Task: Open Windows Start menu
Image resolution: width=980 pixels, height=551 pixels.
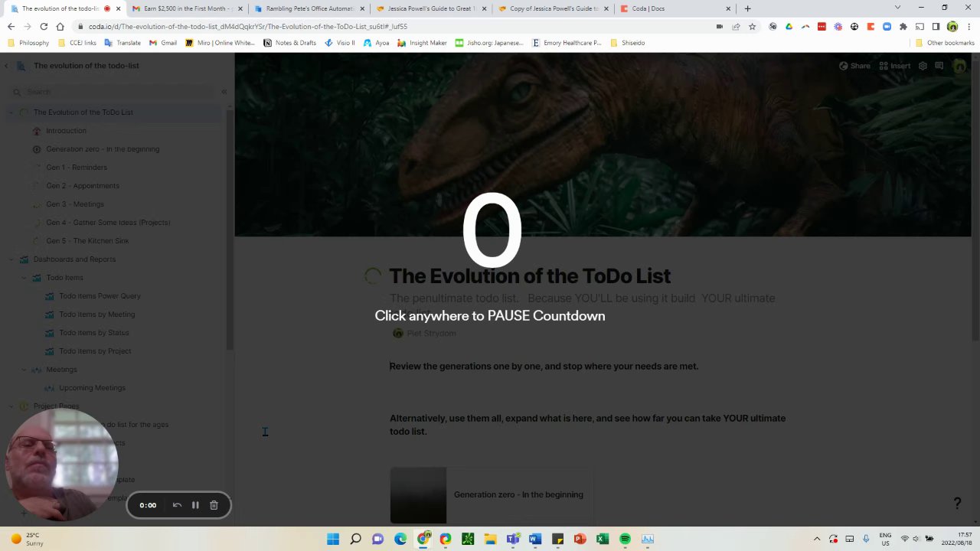Action: [x=333, y=539]
